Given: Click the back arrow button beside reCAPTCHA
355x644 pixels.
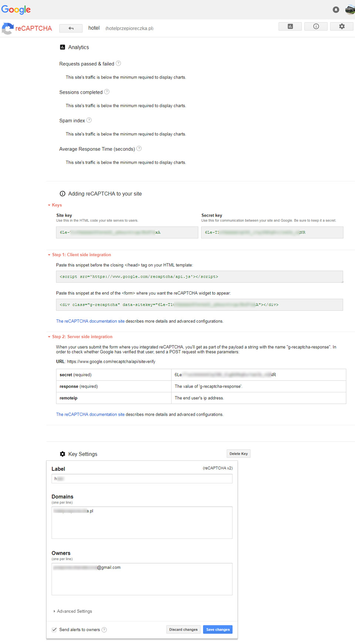Looking at the screenshot, I should tap(71, 28).
